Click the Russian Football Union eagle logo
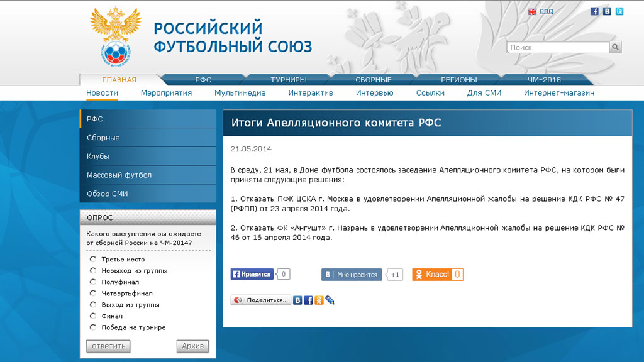 [x=116, y=37]
